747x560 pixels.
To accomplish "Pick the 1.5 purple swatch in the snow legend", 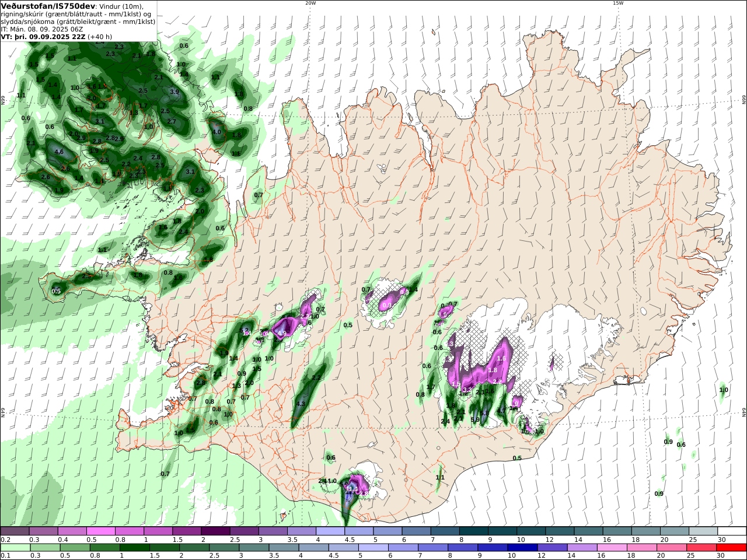I will coord(187,531).
